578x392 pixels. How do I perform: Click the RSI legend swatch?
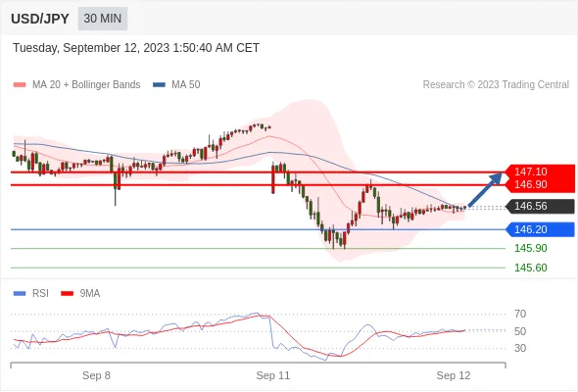[x=20, y=294]
